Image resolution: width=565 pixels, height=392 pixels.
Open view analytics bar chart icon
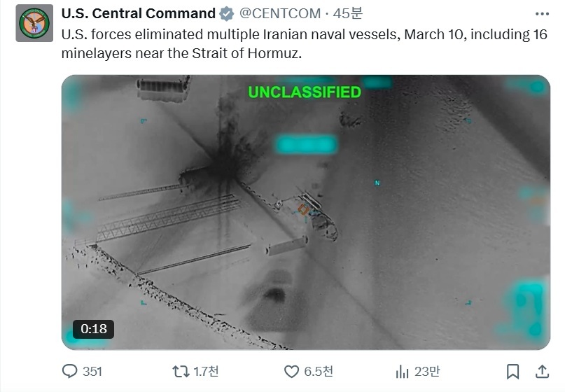pos(403,371)
